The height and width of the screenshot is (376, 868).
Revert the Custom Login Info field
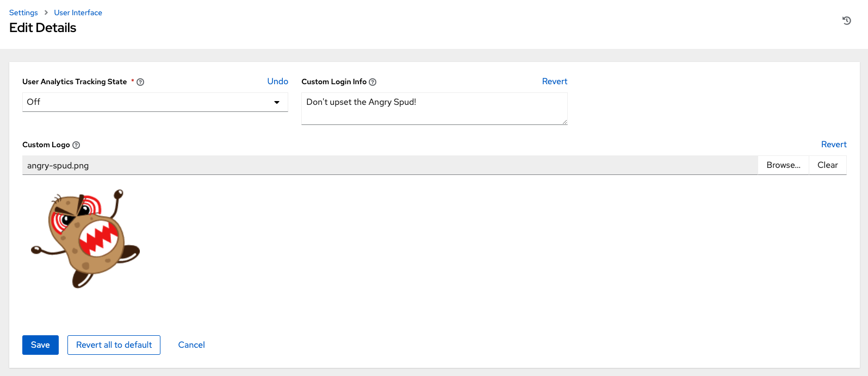pos(554,82)
